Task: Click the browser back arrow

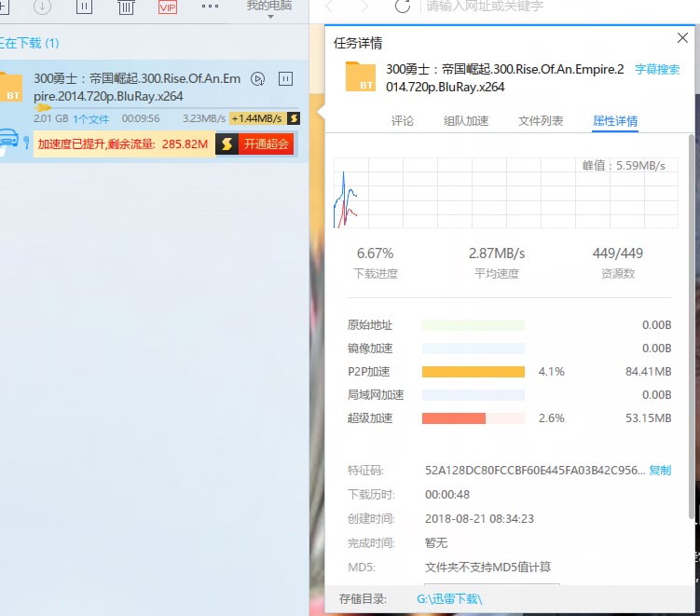Action: pos(330,6)
